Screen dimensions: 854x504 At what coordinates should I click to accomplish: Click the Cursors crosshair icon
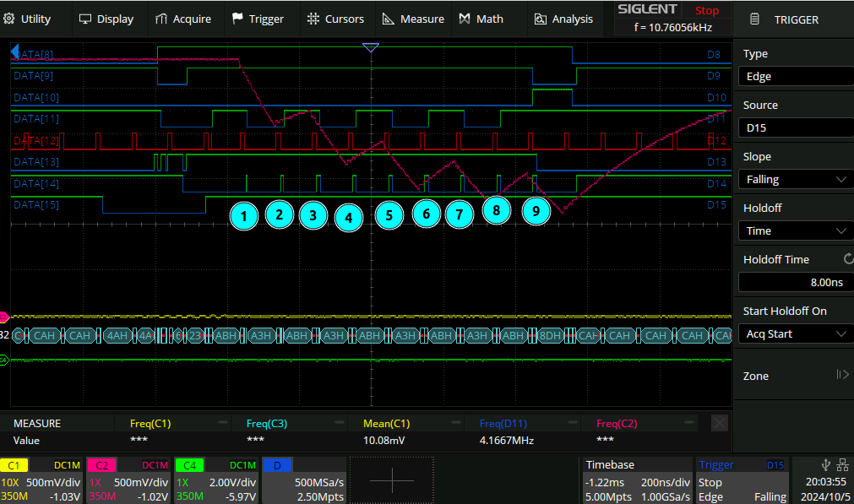pyautogui.click(x=313, y=19)
